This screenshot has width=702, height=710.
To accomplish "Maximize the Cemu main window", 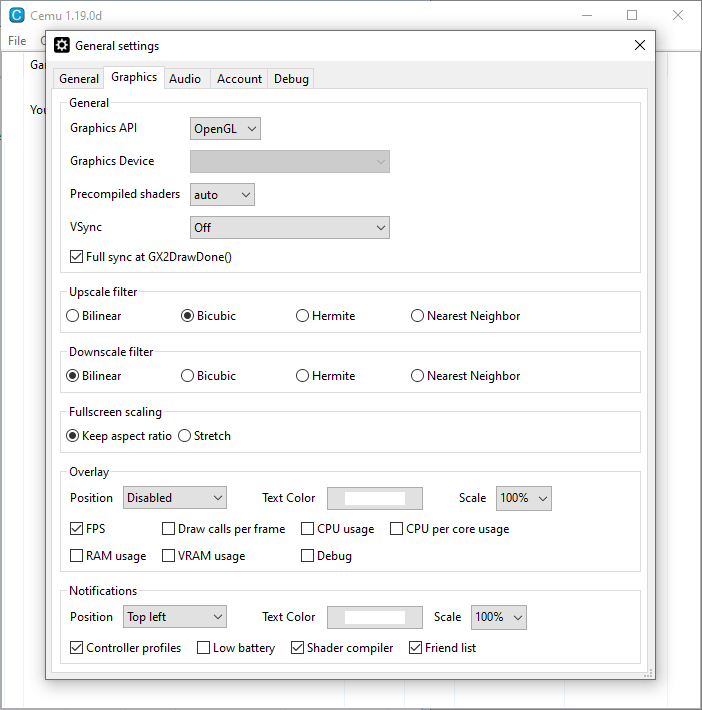I will coord(632,15).
